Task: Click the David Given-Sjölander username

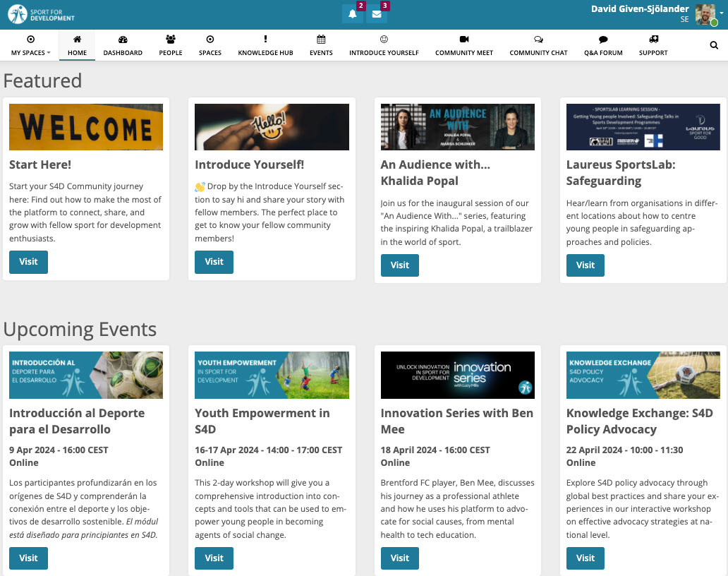Action: point(640,9)
